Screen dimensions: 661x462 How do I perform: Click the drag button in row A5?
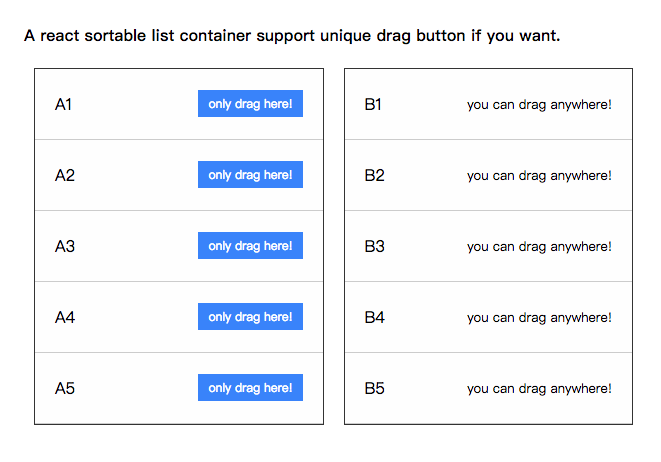250,388
